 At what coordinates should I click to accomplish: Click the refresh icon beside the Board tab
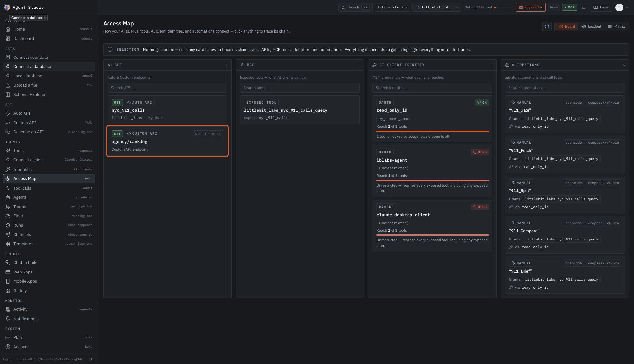(547, 26)
